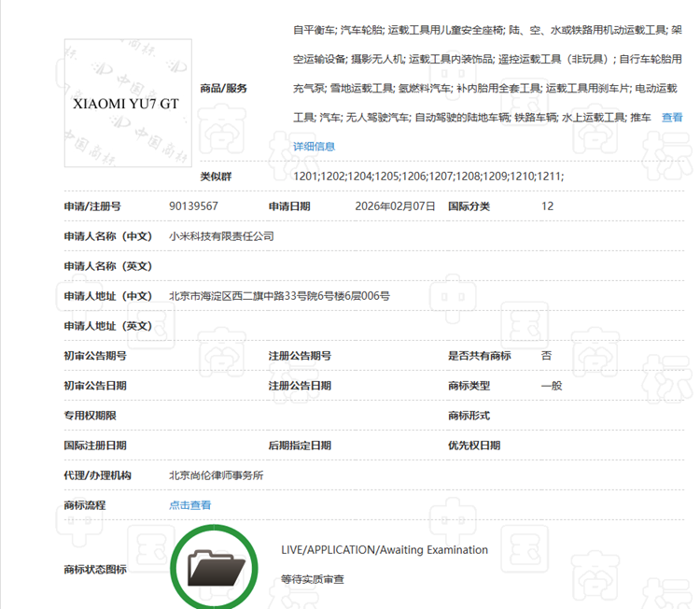
Task: Click the 商标流程 label
Action: (x=85, y=505)
